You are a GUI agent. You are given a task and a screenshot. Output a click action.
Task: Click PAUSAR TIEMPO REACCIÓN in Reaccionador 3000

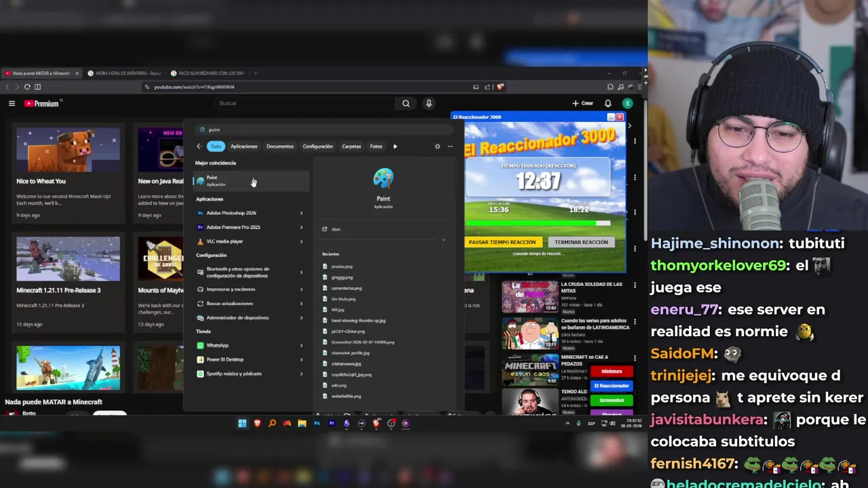(x=502, y=242)
